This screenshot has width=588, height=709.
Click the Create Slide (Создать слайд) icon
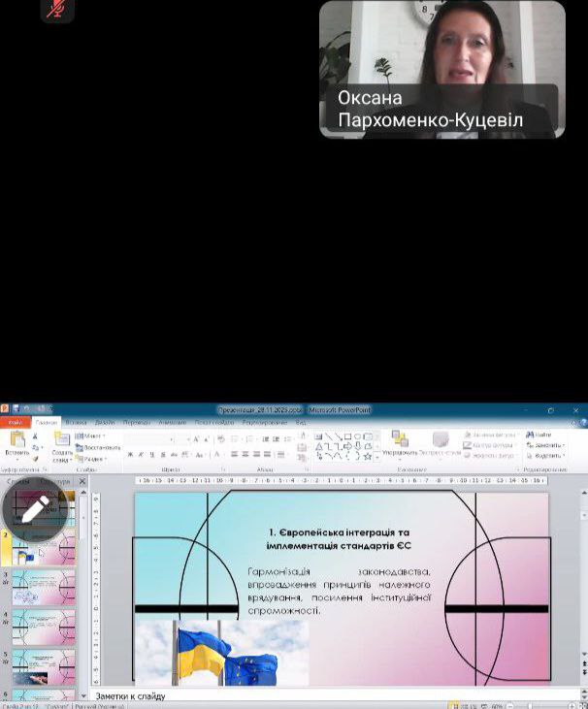click(x=62, y=441)
